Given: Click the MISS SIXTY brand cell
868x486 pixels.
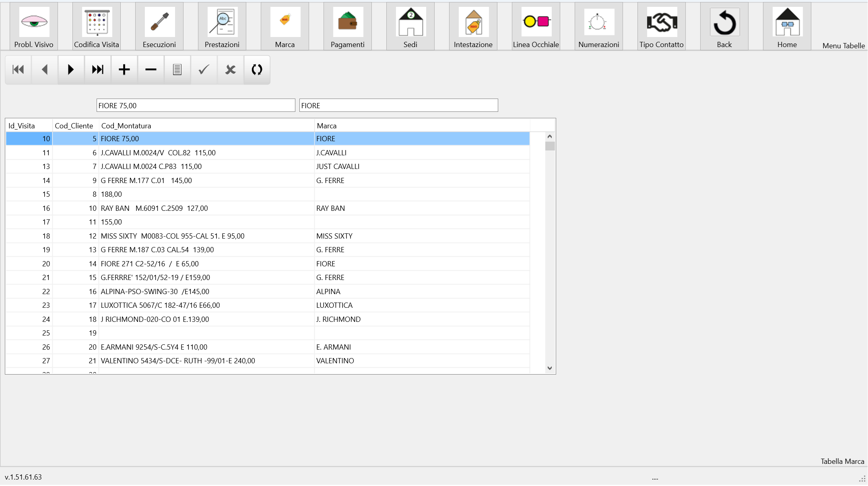Looking at the screenshot, I should (x=422, y=236).
